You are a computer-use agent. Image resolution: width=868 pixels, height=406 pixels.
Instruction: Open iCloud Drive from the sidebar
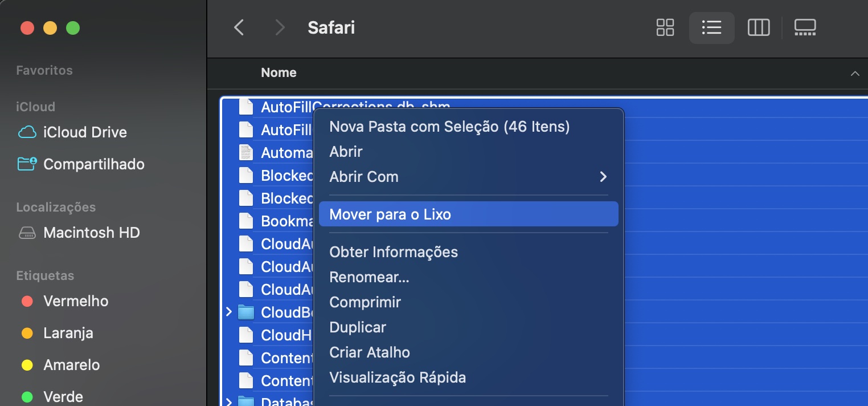[84, 132]
